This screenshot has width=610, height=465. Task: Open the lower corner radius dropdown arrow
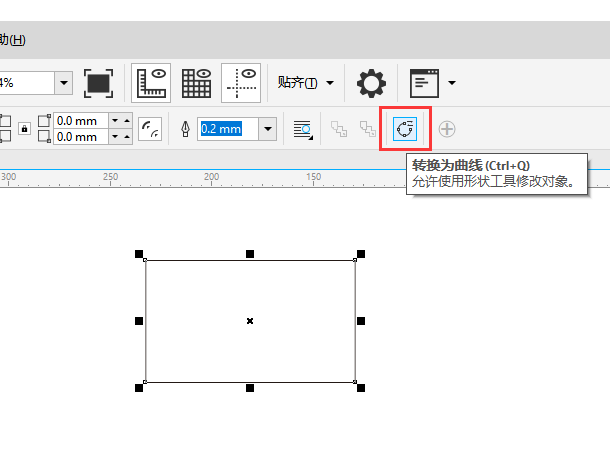tap(115, 137)
